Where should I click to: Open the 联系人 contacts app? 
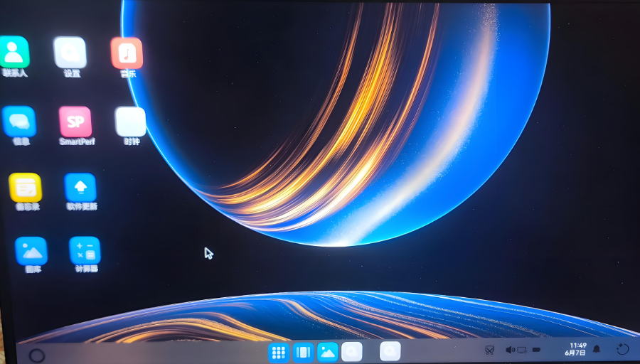pos(15,52)
